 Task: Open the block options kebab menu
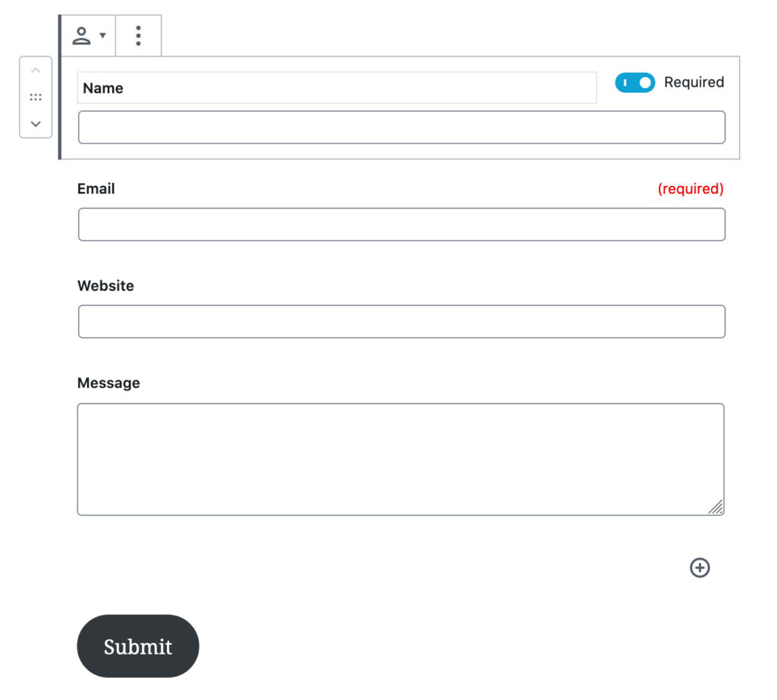(138, 35)
